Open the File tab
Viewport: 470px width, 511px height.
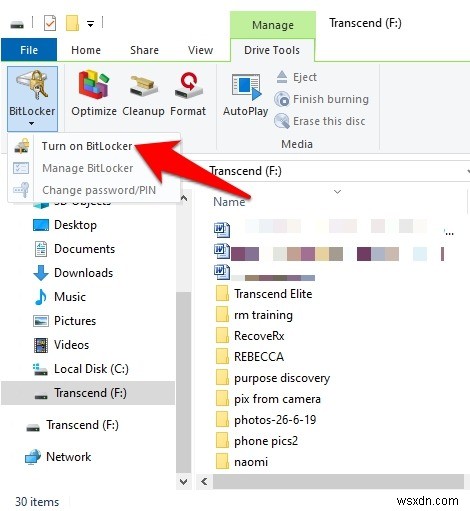(x=29, y=50)
